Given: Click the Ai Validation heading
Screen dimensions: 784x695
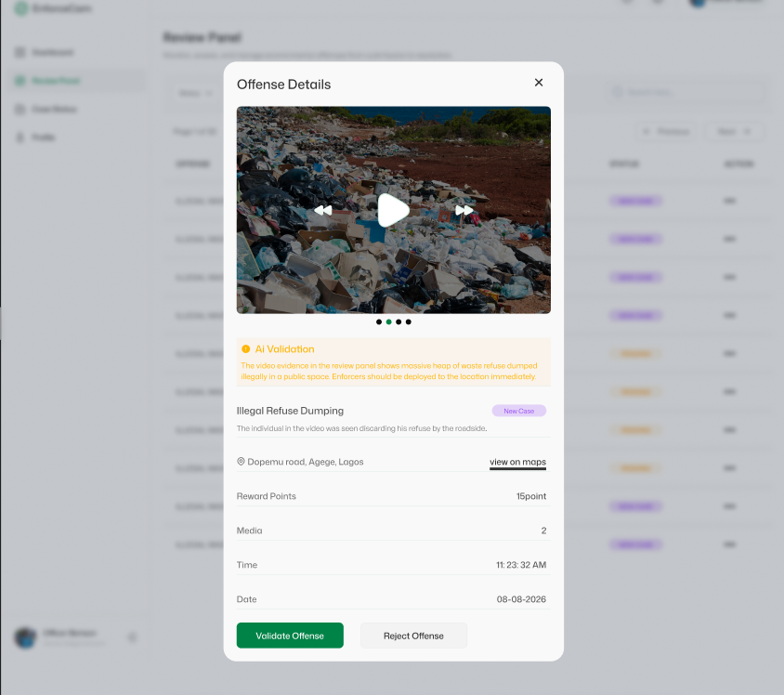Looking at the screenshot, I should click(x=284, y=349).
